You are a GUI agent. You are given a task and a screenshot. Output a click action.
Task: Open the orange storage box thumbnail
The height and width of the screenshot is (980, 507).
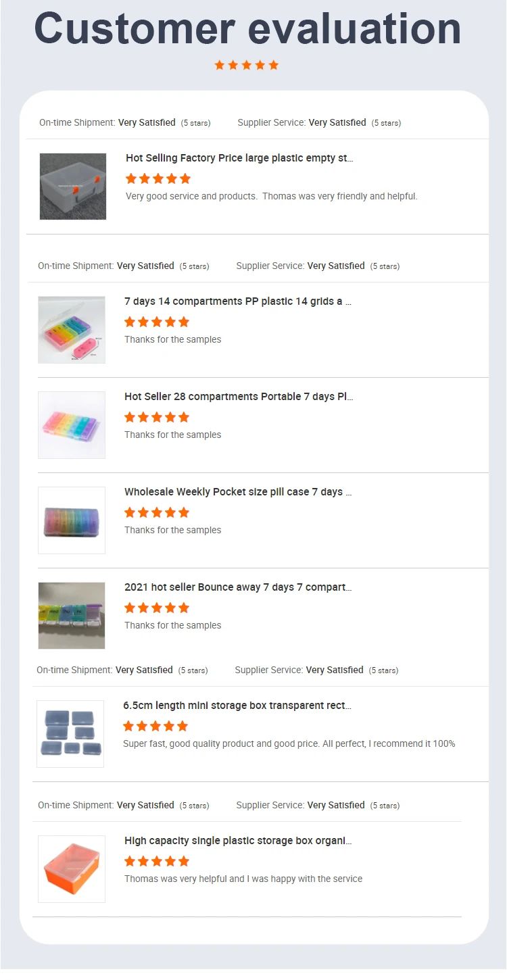[72, 869]
